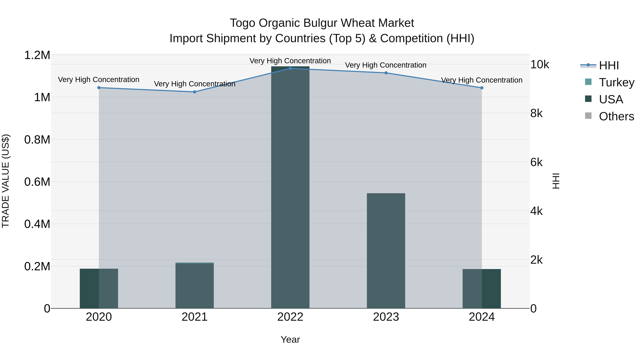Image resolution: width=644 pixels, height=362 pixels.
Task: Click the 2k HHI axis tick label
Action: (x=536, y=260)
